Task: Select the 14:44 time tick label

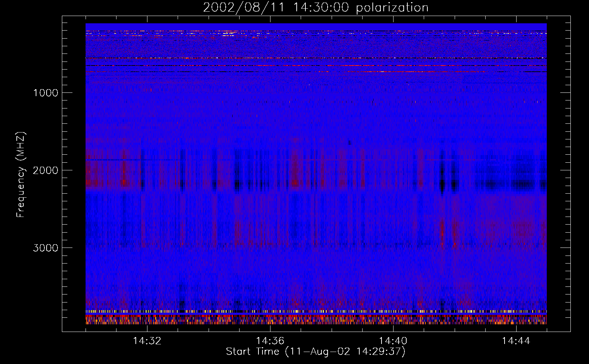Action: 516,341
